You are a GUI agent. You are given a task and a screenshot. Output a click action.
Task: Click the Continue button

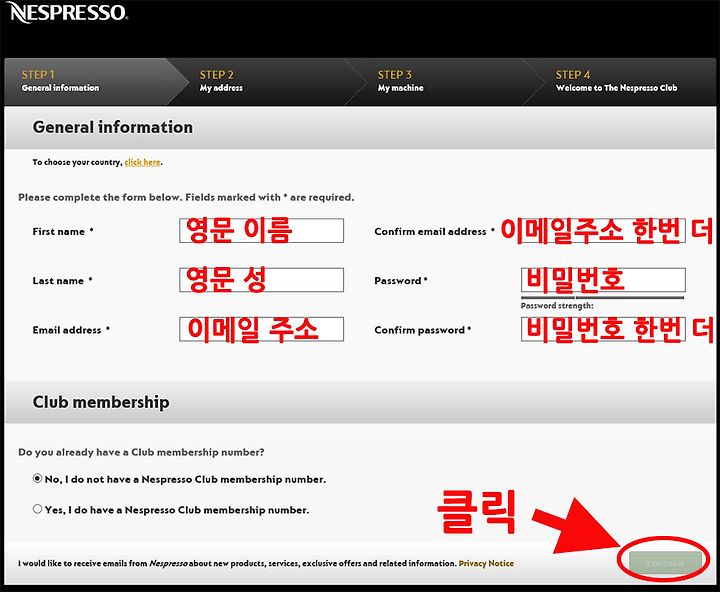tap(665, 563)
